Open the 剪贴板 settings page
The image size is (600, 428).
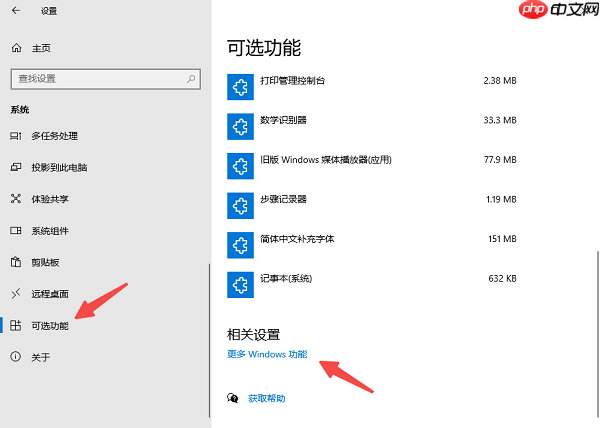(x=45, y=262)
